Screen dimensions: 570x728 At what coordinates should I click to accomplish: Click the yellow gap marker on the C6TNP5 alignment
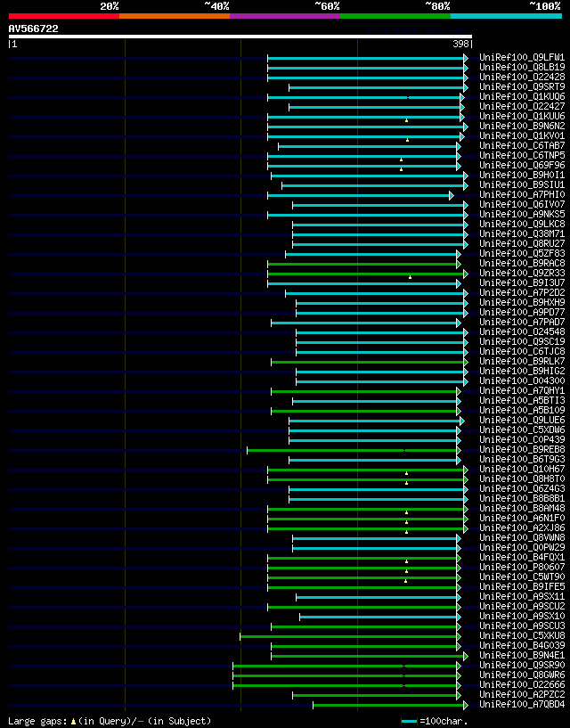click(x=401, y=160)
